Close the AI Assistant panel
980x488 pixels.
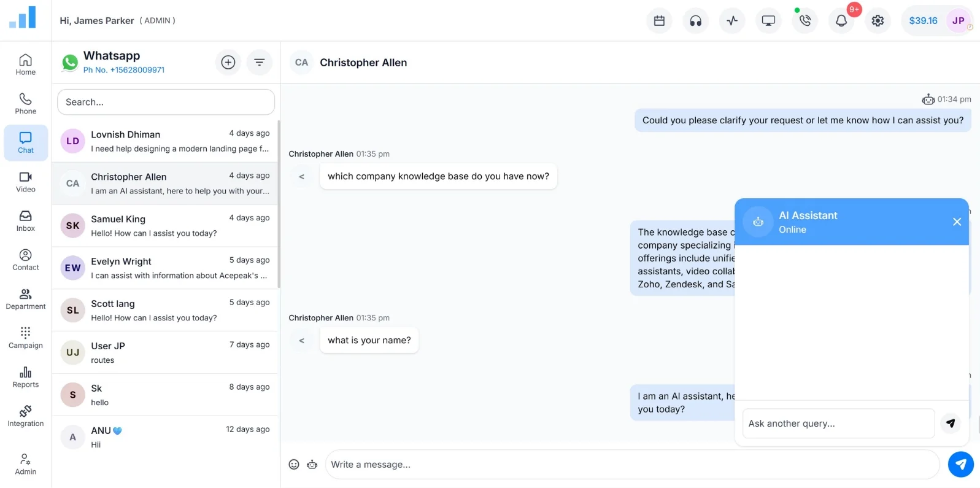click(957, 222)
